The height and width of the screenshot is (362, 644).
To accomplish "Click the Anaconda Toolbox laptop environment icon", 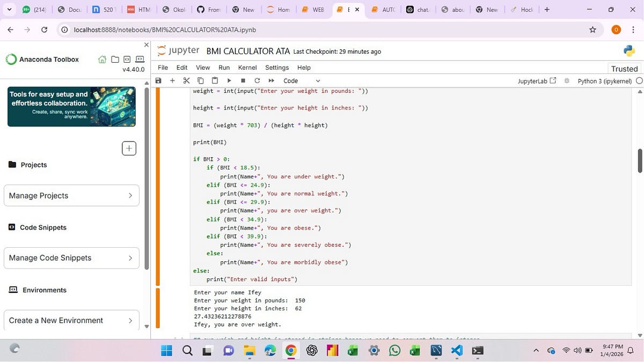I will tap(140, 59).
